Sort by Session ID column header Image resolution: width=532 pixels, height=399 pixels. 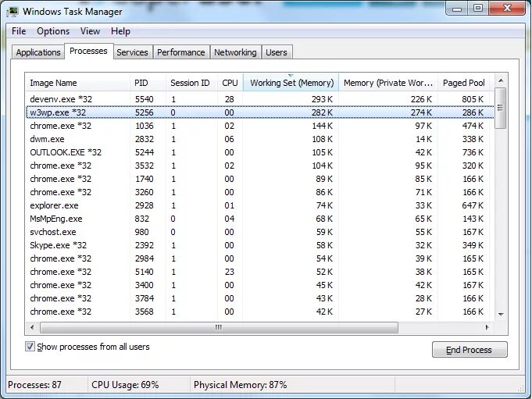(x=191, y=83)
